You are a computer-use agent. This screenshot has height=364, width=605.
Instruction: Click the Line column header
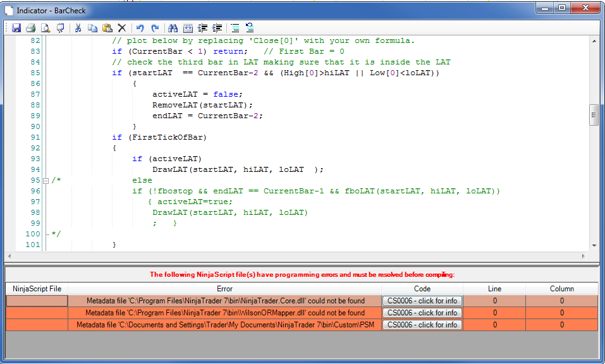[494, 289]
